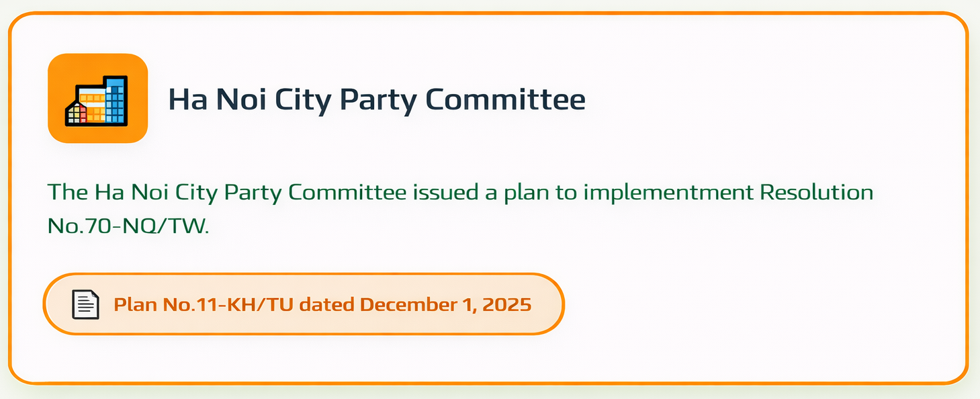Click the yellow middle building in the icon
The image size is (980, 399).
(94, 107)
